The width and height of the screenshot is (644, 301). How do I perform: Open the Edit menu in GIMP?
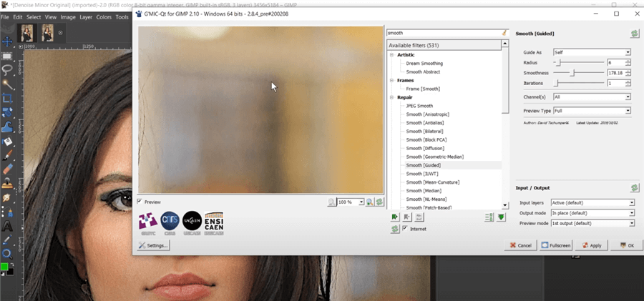tap(18, 17)
